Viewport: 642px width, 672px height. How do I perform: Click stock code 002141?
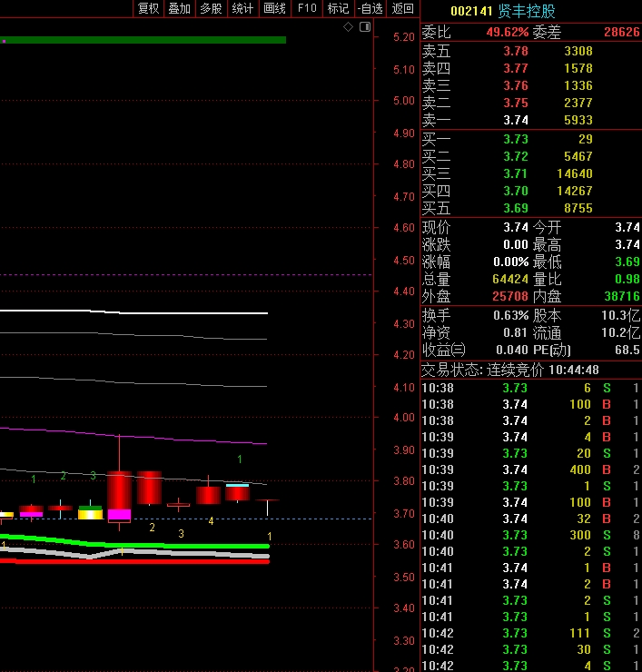coord(471,11)
